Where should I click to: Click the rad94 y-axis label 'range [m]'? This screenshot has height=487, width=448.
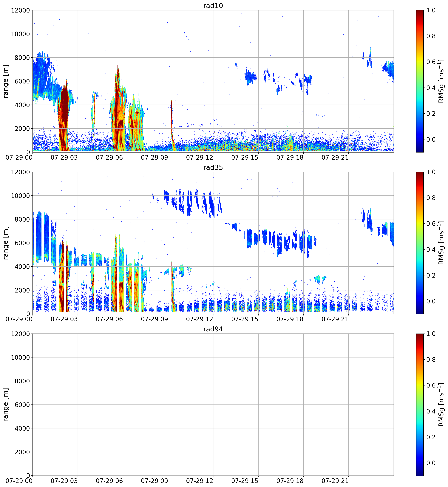6,405
